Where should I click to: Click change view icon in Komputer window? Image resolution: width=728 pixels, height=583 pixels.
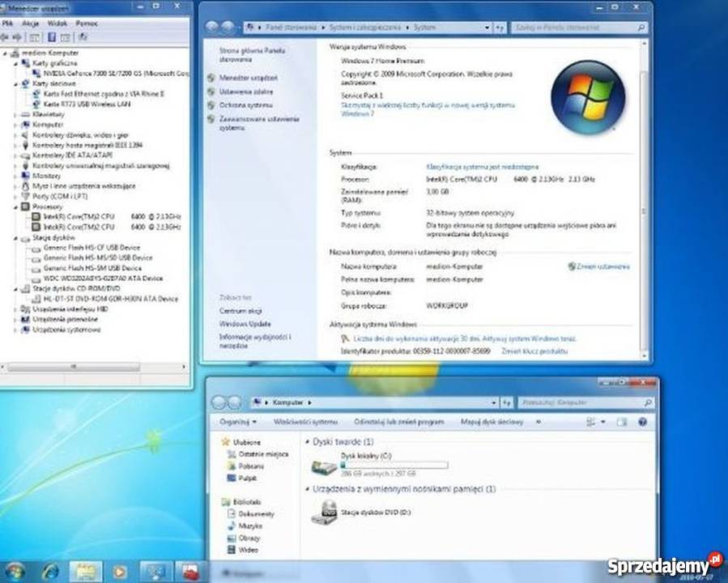pos(590,422)
